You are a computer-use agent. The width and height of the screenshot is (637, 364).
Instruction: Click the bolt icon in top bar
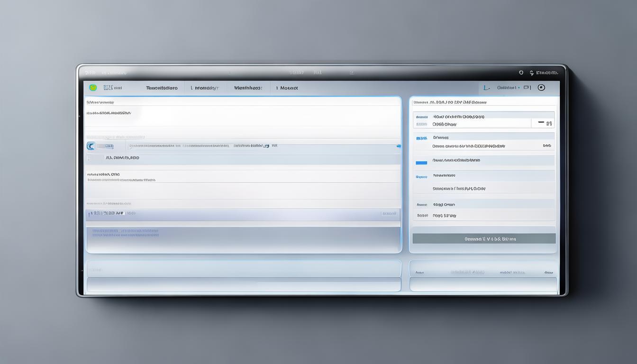click(531, 73)
